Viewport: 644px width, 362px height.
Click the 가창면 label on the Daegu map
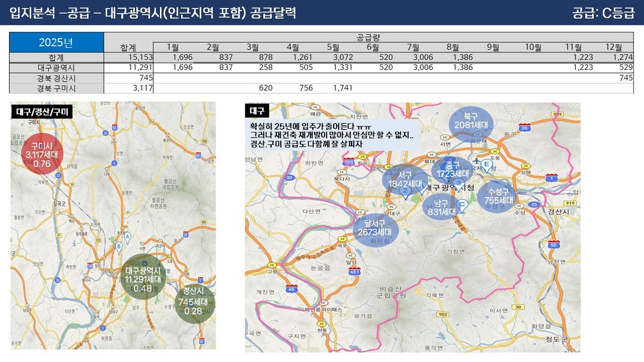[x=456, y=251]
